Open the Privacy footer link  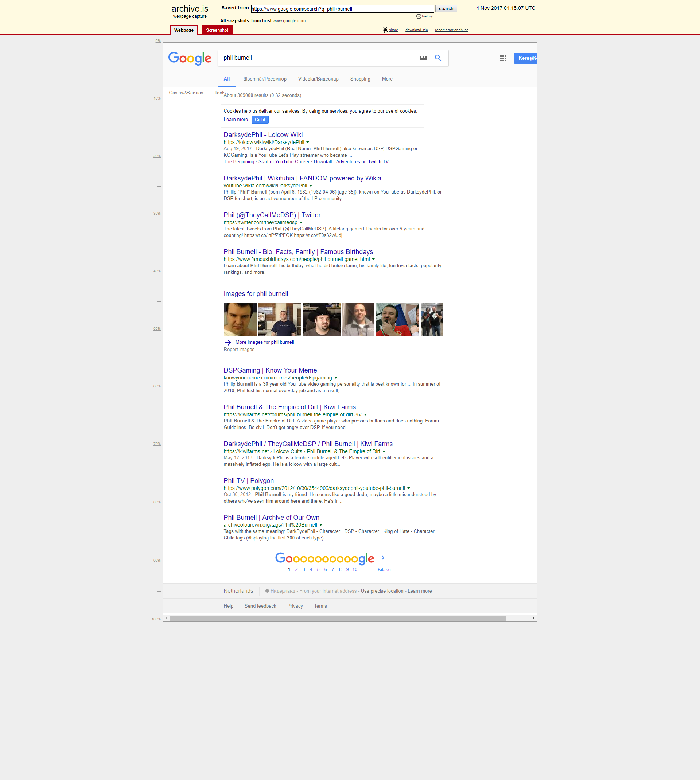point(295,606)
